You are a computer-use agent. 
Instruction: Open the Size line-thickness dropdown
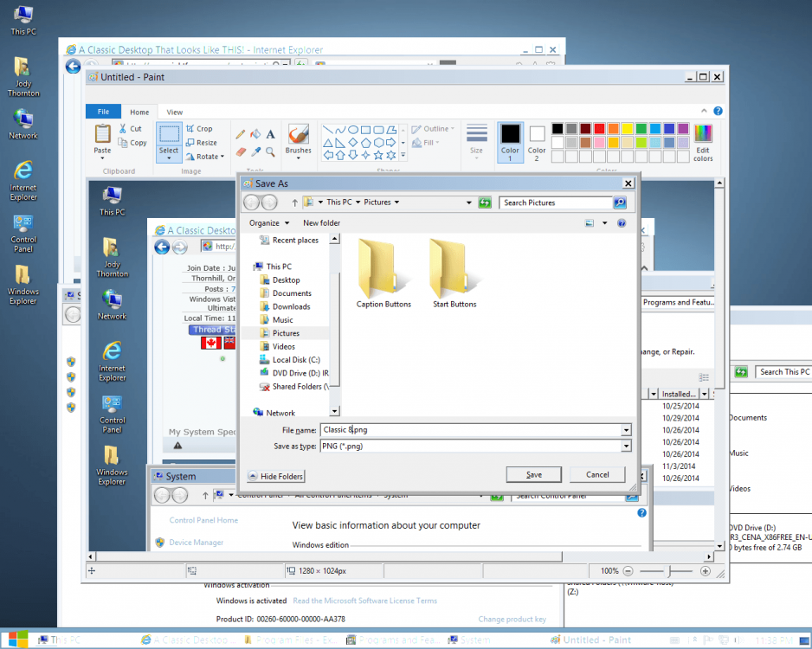coord(476,141)
